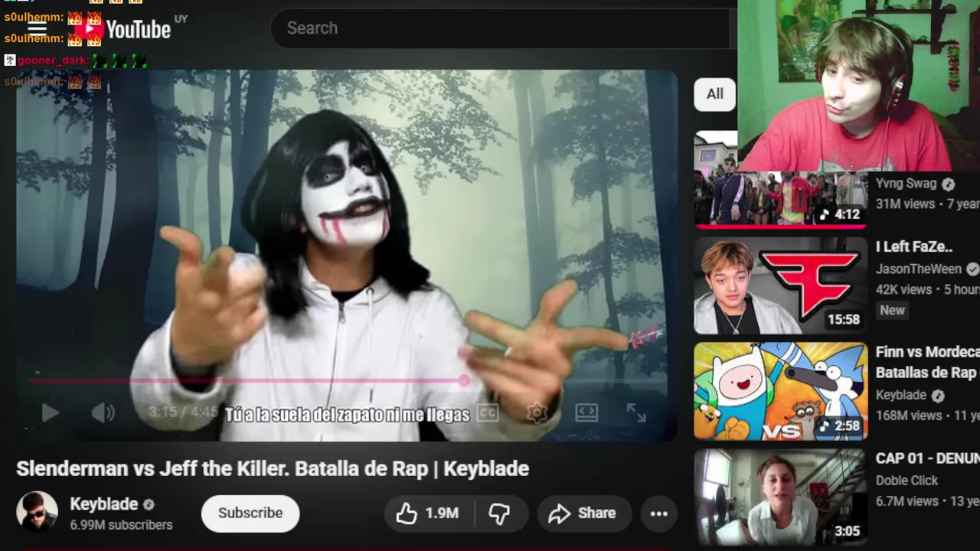Enter fullscreen mode
The width and height of the screenshot is (980, 551).
click(636, 412)
